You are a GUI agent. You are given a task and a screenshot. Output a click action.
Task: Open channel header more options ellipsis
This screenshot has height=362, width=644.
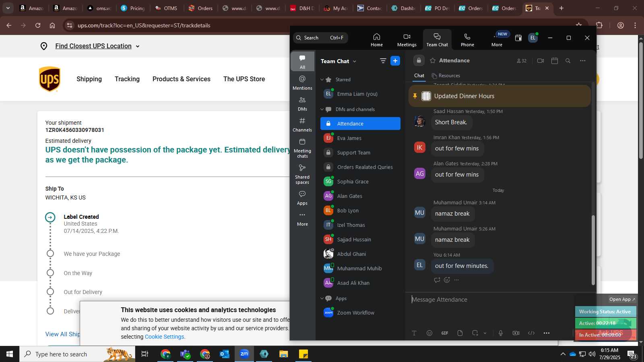click(x=583, y=61)
